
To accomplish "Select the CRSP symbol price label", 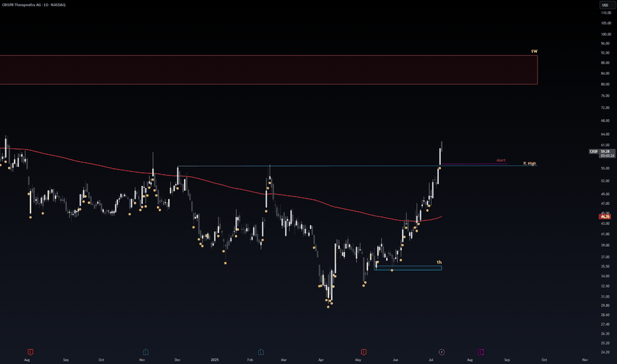I will pyautogui.click(x=593, y=152).
